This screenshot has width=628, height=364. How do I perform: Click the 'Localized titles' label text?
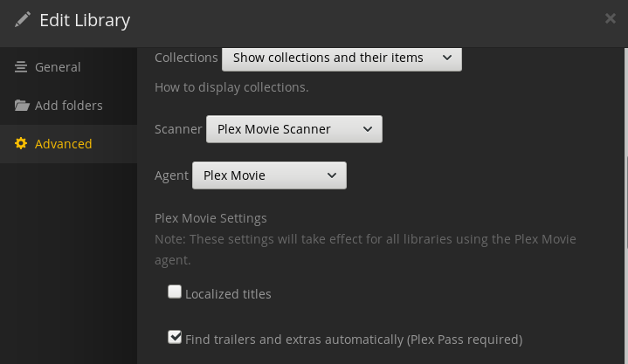(x=228, y=294)
